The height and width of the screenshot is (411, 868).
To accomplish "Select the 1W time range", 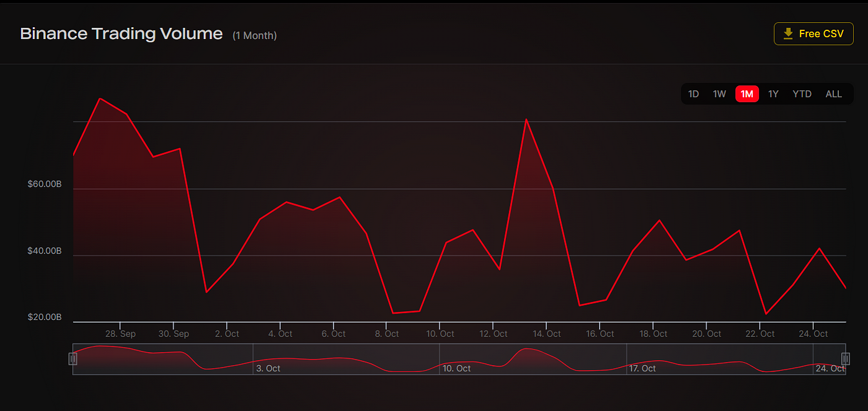I will click(x=719, y=94).
